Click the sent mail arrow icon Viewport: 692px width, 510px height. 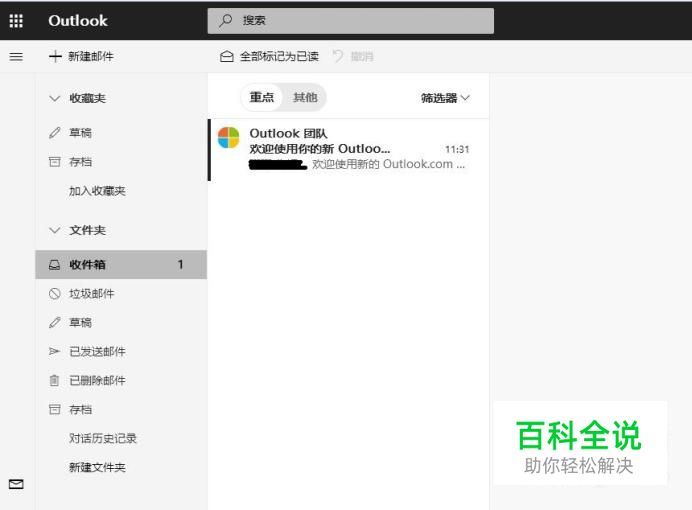pyautogui.click(x=55, y=352)
